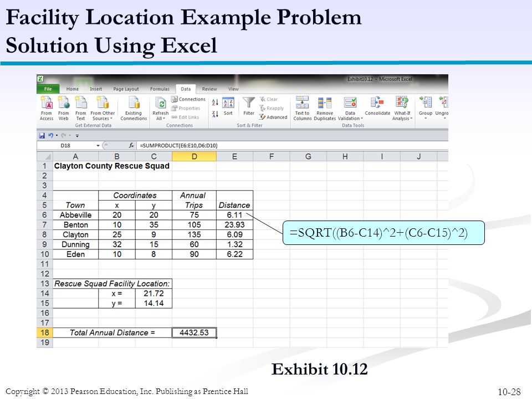Select column G header

308,156
